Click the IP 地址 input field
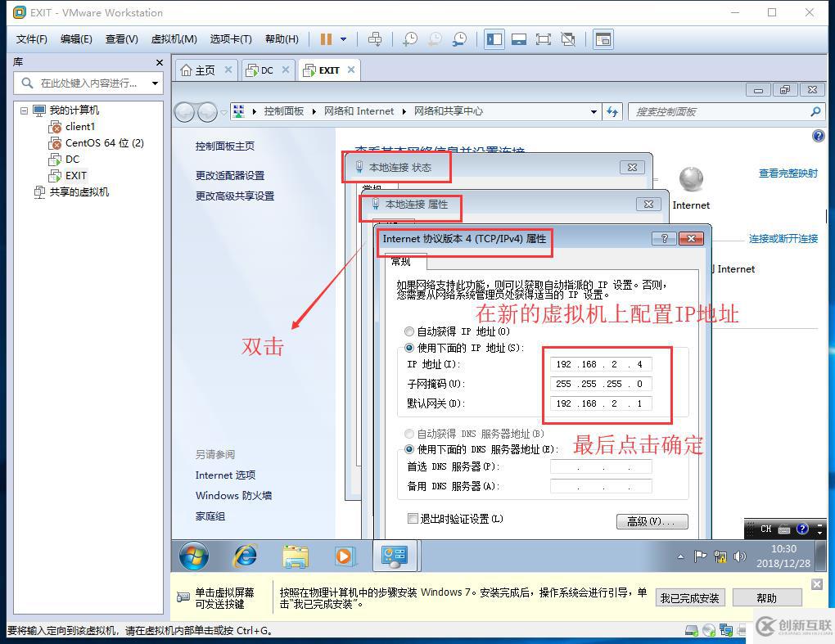Viewport: 835px width, 644px height. tap(601, 364)
